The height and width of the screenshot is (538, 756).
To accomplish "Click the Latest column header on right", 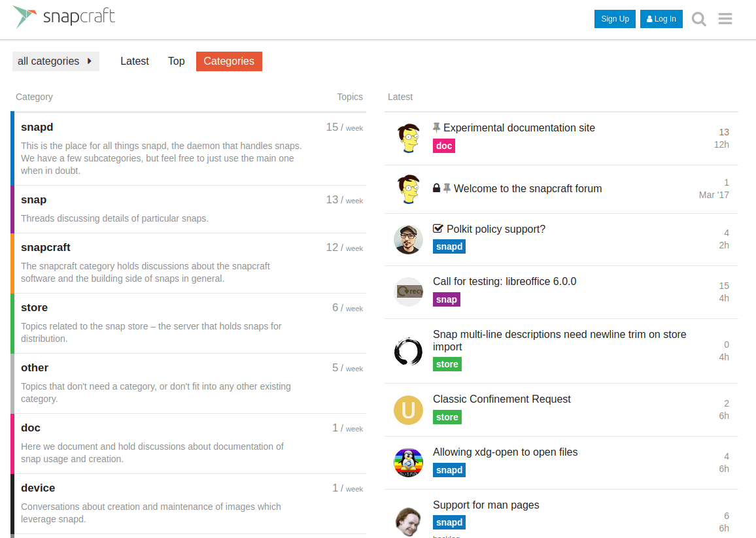I will point(400,97).
